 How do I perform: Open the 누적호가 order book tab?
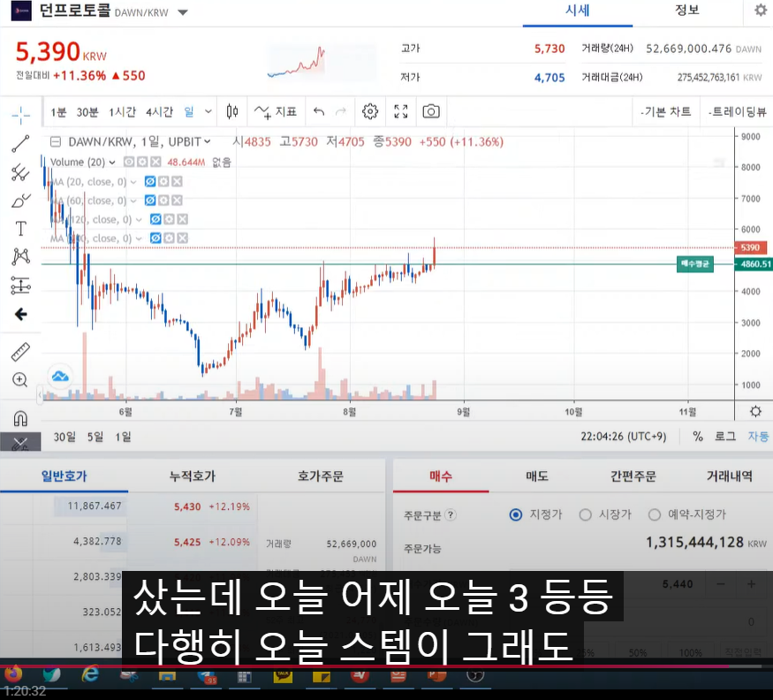coord(193,476)
